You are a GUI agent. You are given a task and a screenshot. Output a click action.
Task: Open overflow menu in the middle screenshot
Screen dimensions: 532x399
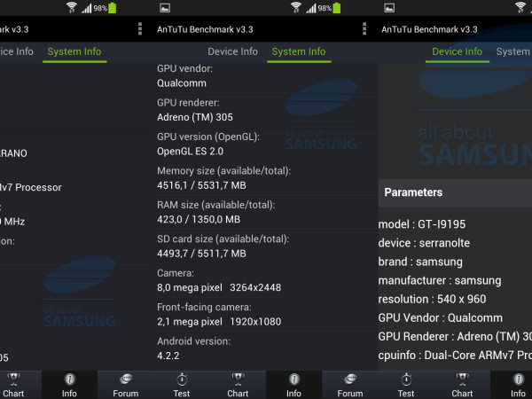coord(364,29)
